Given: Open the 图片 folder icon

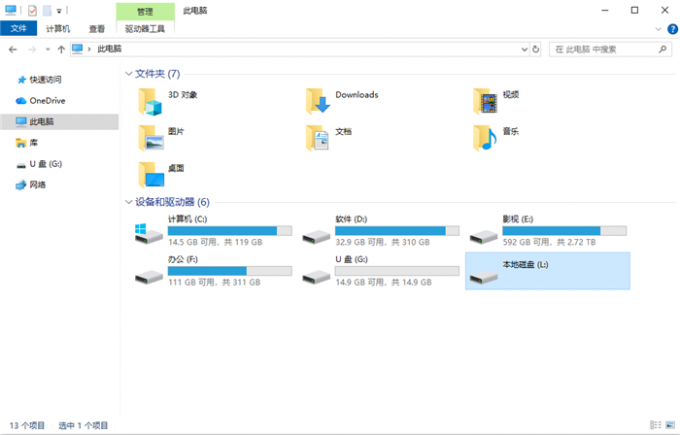Looking at the screenshot, I should 150,138.
